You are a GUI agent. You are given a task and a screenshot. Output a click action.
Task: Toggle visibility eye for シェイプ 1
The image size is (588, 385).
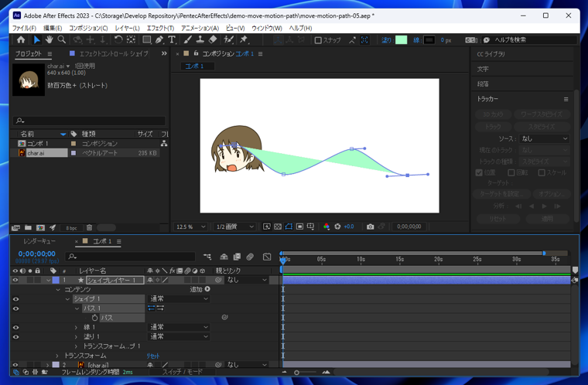click(15, 298)
